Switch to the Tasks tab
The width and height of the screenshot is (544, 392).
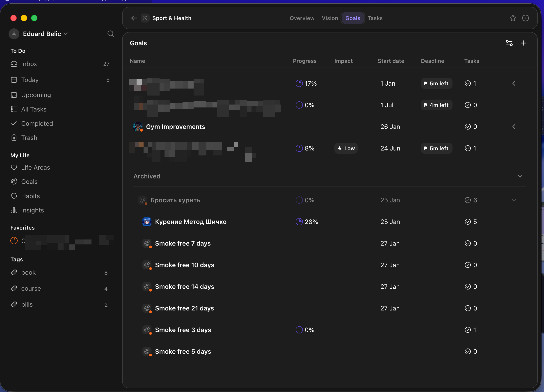click(375, 18)
